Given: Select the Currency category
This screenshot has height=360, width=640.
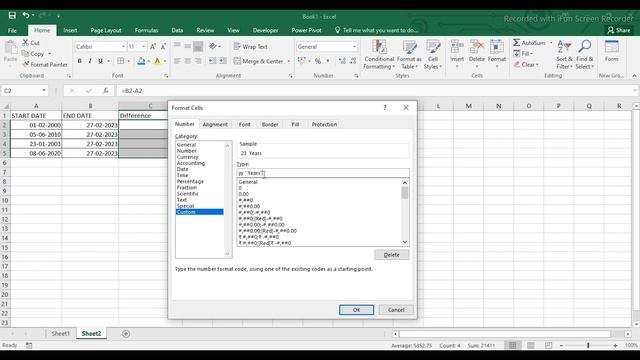Looking at the screenshot, I should 188,157.
